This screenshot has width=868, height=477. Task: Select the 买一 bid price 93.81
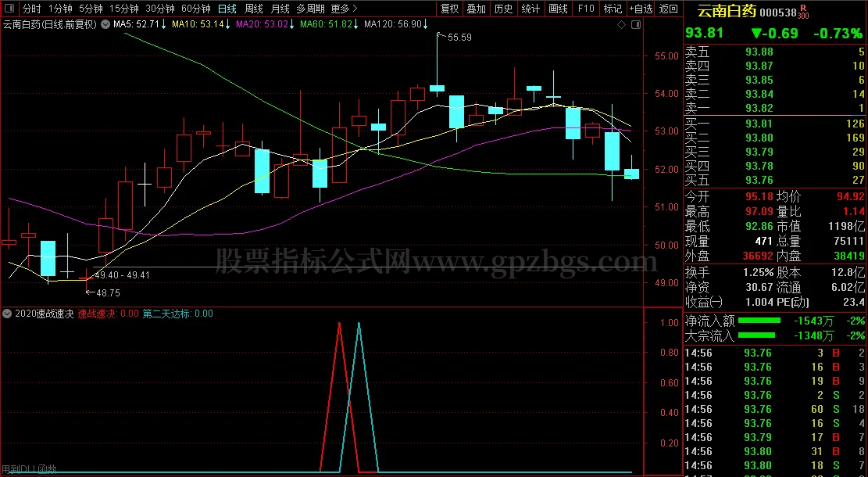click(x=759, y=124)
